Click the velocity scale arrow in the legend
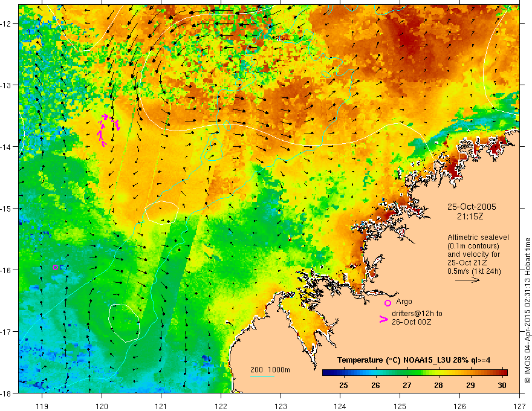This screenshot has width=532, height=411. point(467,280)
